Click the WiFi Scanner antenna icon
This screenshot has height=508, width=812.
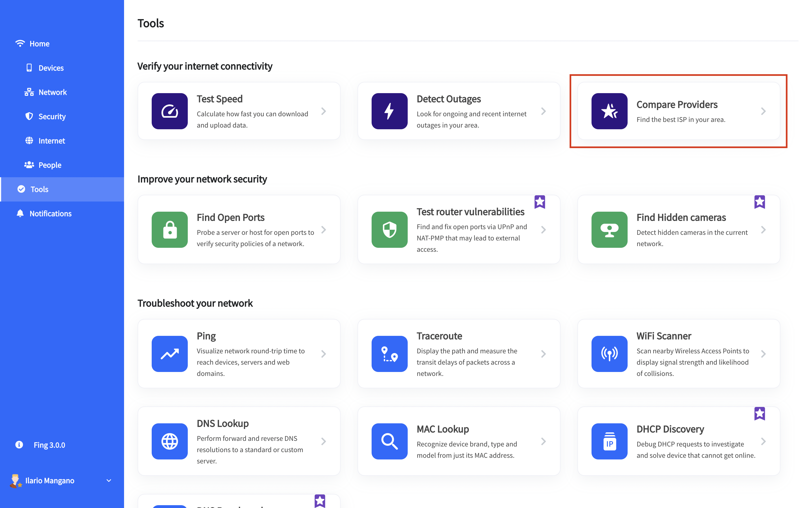609,354
